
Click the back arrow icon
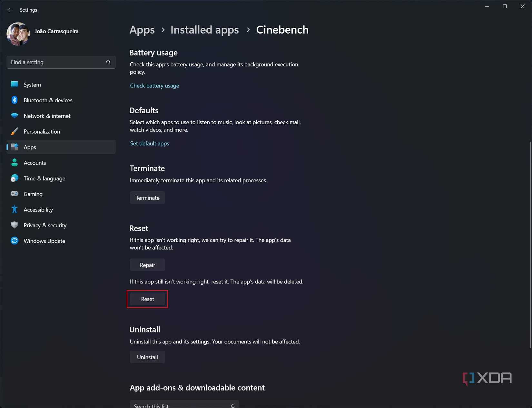pos(10,10)
